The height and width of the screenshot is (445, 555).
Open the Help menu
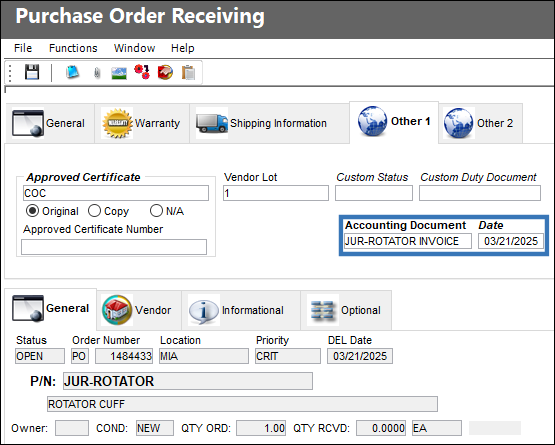[x=183, y=48]
